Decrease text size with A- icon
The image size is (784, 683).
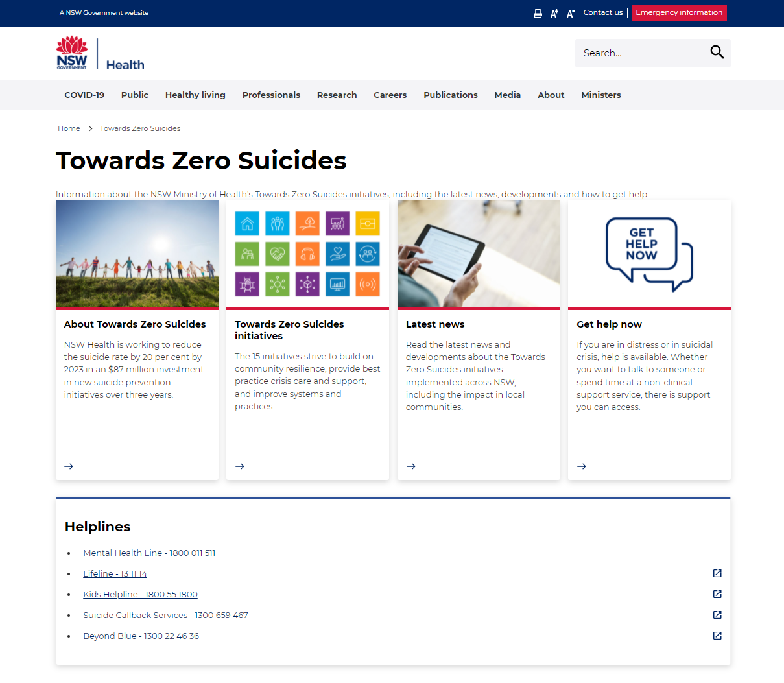point(571,13)
